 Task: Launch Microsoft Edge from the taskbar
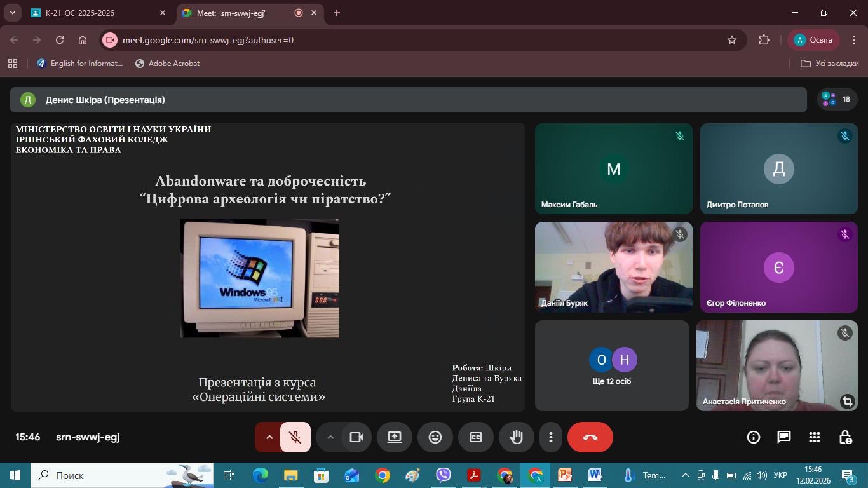pos(260,475)
